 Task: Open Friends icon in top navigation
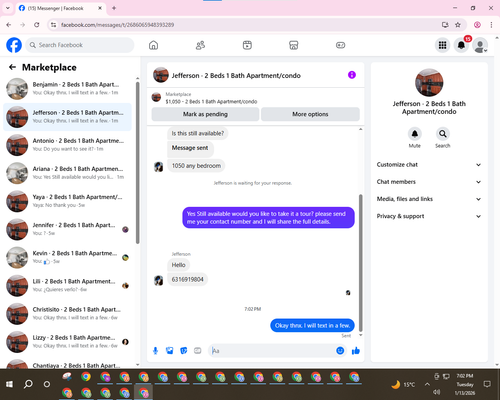coord(200,45)
